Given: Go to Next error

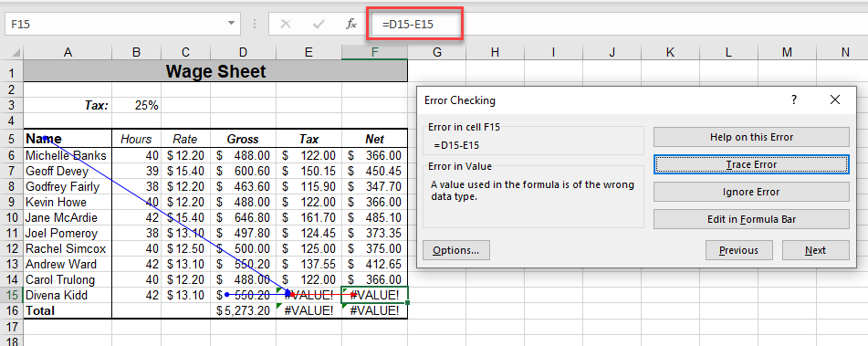Looking at the screenshot, I should click(815, 250).
